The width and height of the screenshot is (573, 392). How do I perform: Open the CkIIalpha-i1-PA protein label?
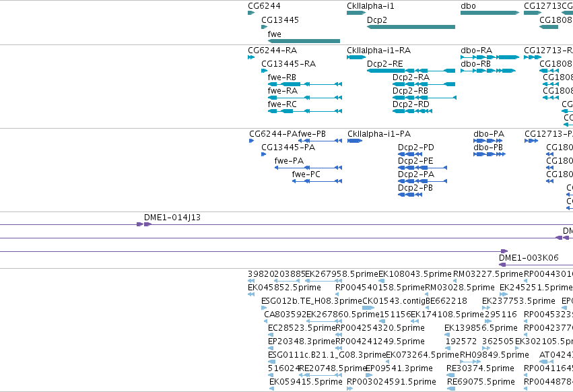[x=379, y=134]
